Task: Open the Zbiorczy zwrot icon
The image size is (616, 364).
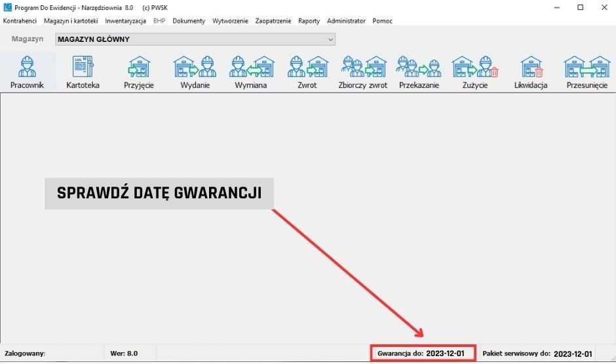Action: pos(362,72)
